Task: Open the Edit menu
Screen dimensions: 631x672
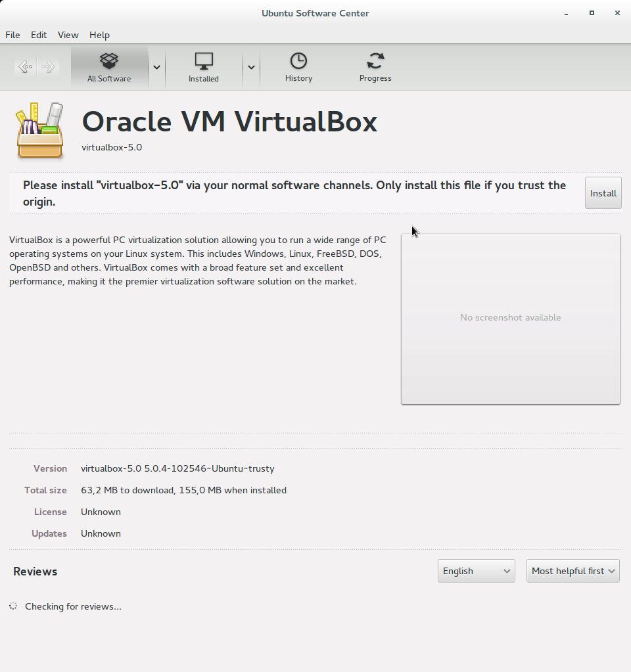Action: click(39, 35)
